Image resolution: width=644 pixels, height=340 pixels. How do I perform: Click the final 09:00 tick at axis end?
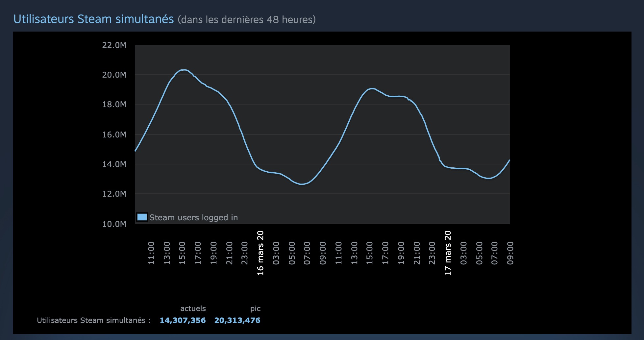[510, 253]
